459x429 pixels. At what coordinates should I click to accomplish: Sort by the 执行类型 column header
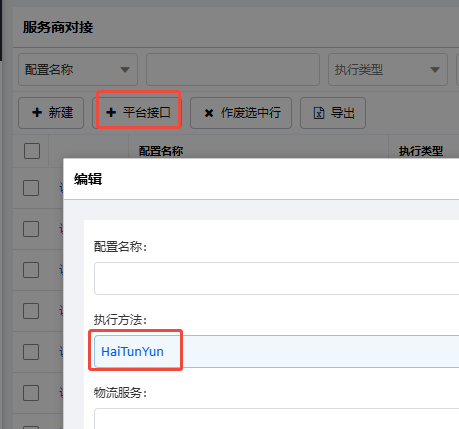421,151
